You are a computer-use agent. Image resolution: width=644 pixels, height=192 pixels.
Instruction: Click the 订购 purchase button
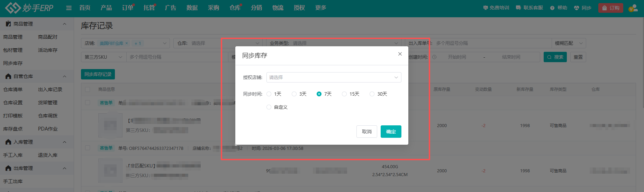click(611, 8)
